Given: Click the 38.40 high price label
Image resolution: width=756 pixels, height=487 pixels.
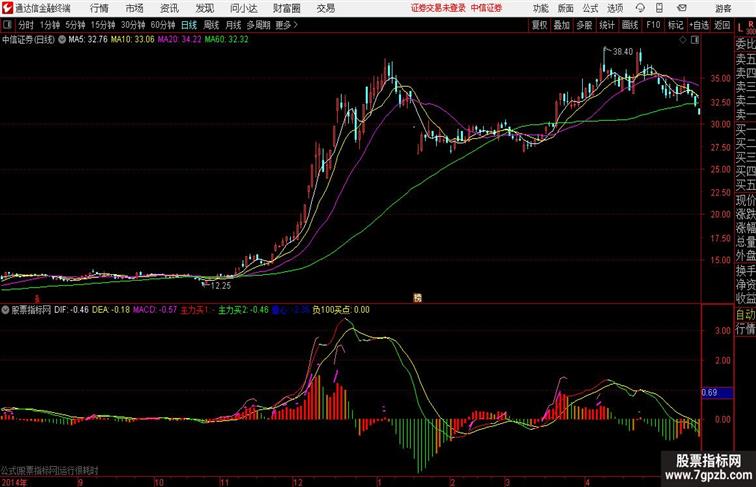Looking at the screenshot, I should pos(622,52).
